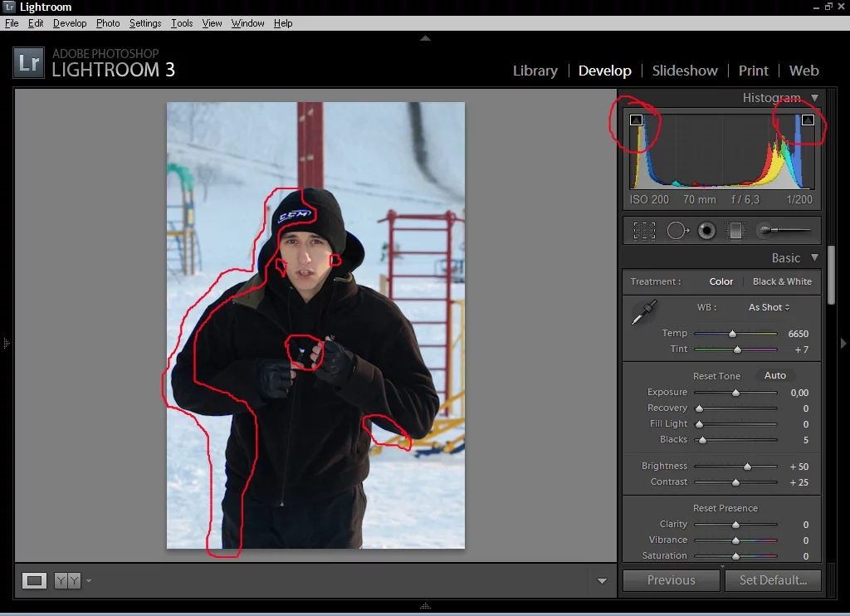
Task: Grab the White Balance eyedropper selector
Action: 642,313
